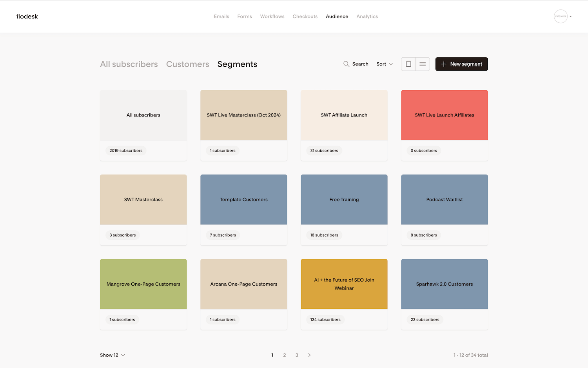Open the search magnifier icon
Screen dimensions: 588x368
click(x=346, y=64)
